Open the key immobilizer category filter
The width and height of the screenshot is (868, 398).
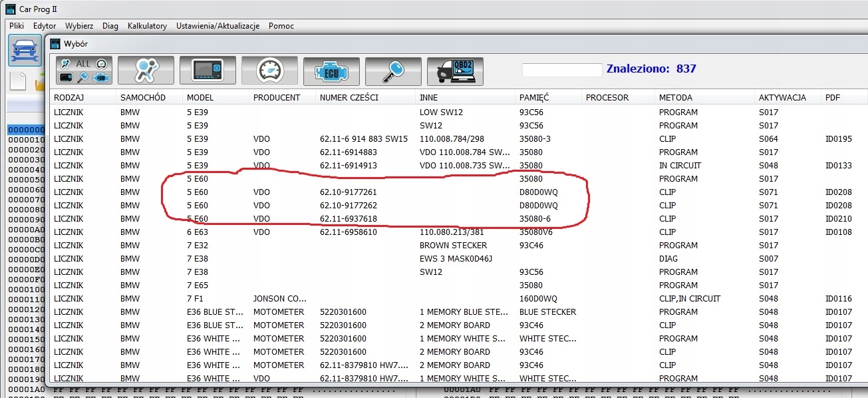click(x=393, y=70)
